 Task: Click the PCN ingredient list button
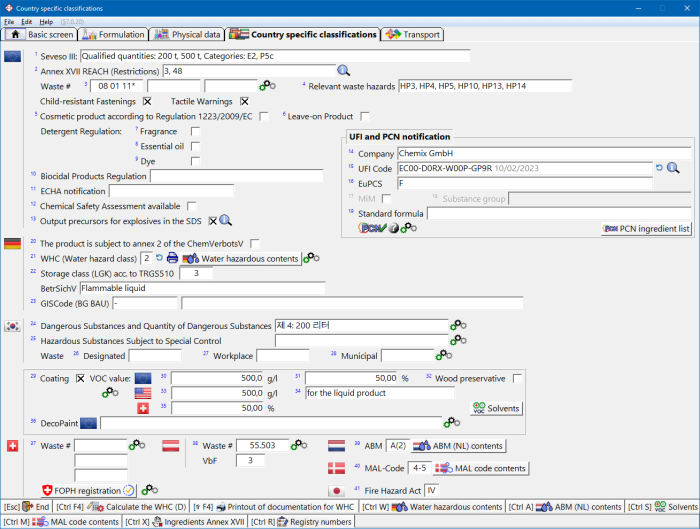point(647,229)
